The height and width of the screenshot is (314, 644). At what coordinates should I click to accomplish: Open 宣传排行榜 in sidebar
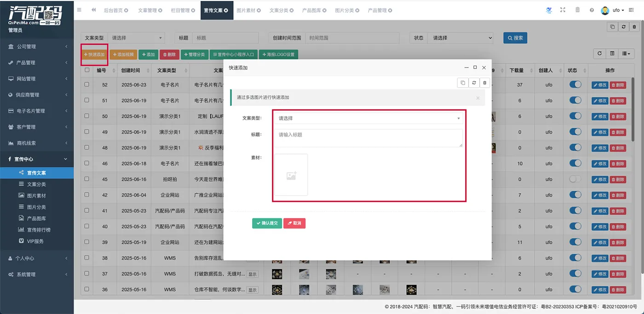click(x=39, y=230)
